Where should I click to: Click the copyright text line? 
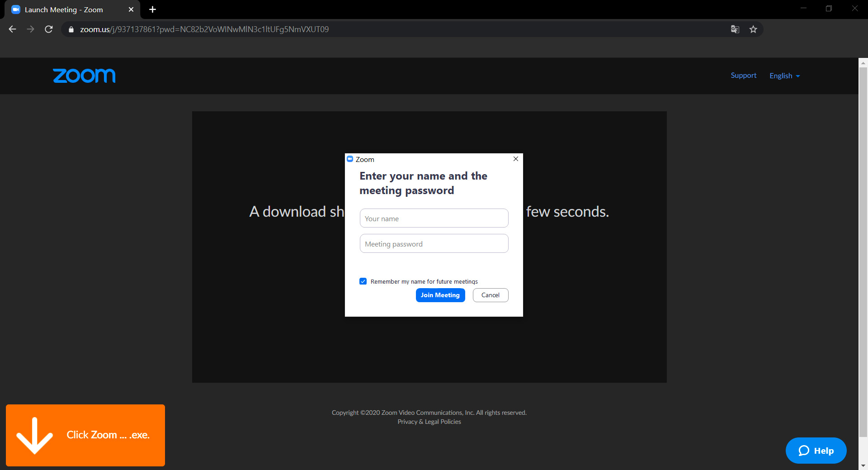coord(429,413)
